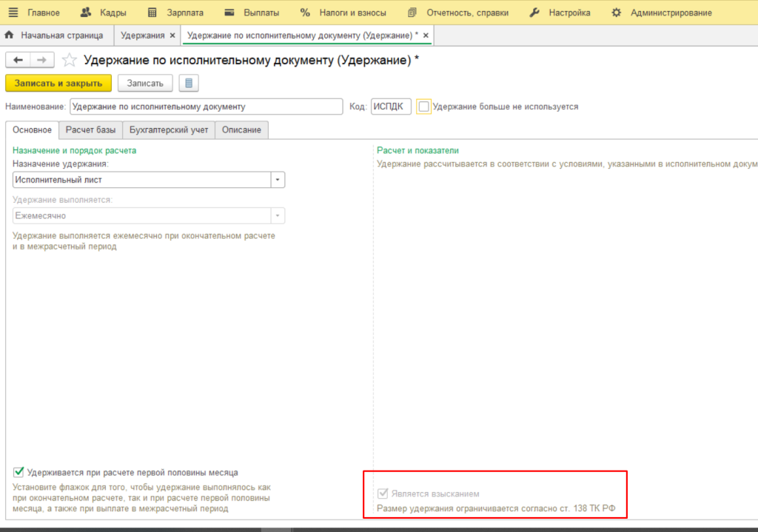Viewport: 758px width, 532px height.
Task: Click the 'Является взысканием' checkbox
Action: [x=383, y=494]
